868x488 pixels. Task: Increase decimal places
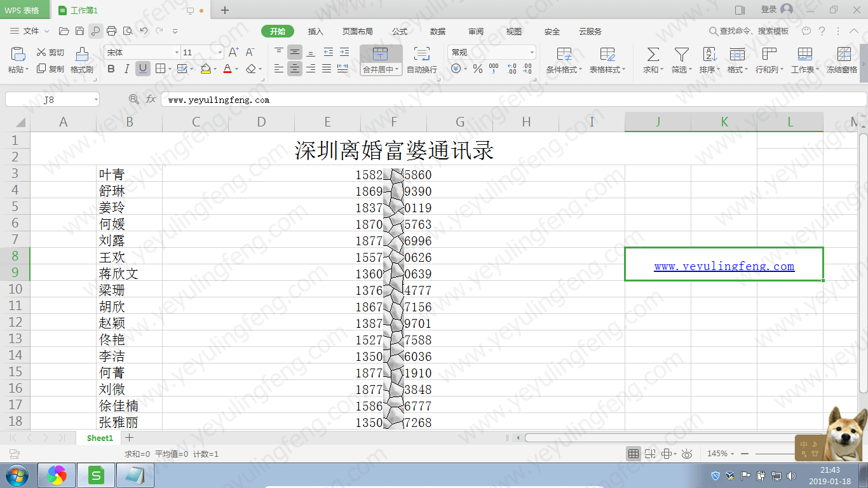coord(512,69)
